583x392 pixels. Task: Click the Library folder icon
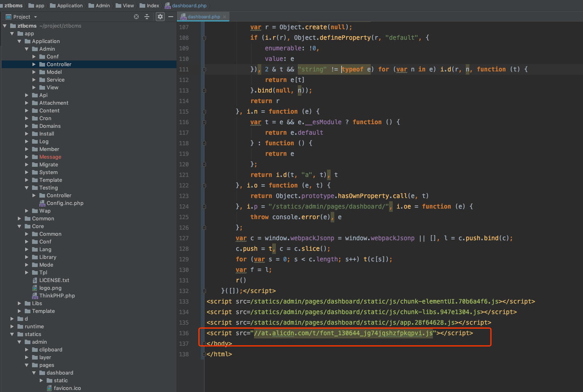pos(35,257)
